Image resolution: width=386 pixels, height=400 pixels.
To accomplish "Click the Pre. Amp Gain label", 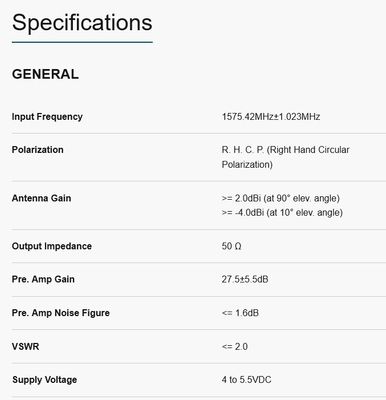I will (x=43, y=279).
